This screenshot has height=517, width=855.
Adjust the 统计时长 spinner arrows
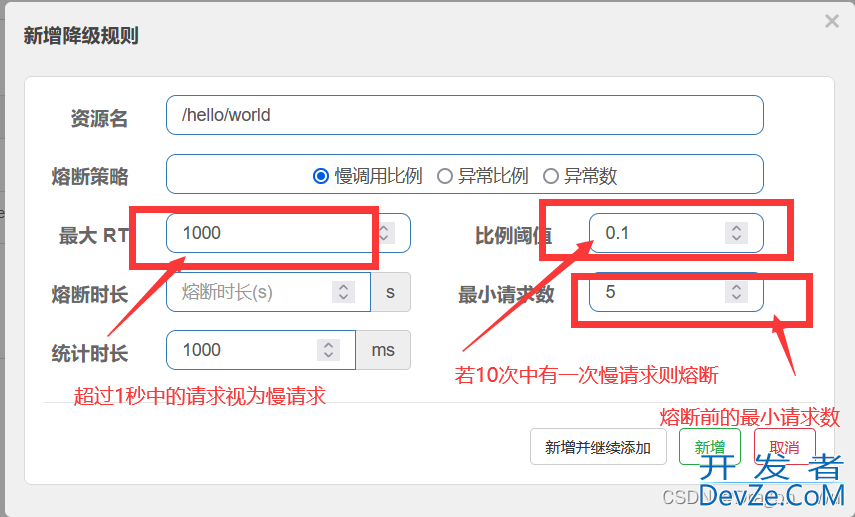click(x=328, y=350)
